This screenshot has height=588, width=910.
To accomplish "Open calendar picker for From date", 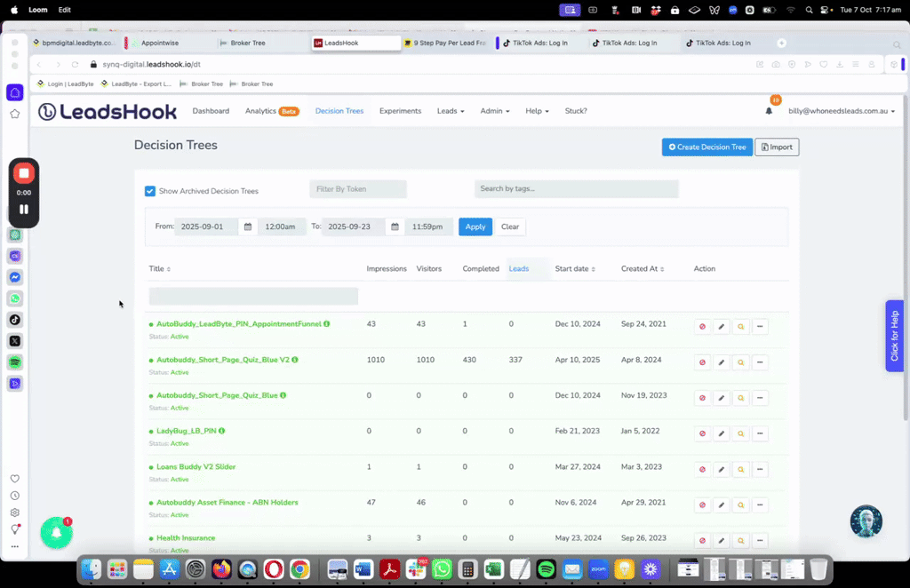I will point(248,226).
